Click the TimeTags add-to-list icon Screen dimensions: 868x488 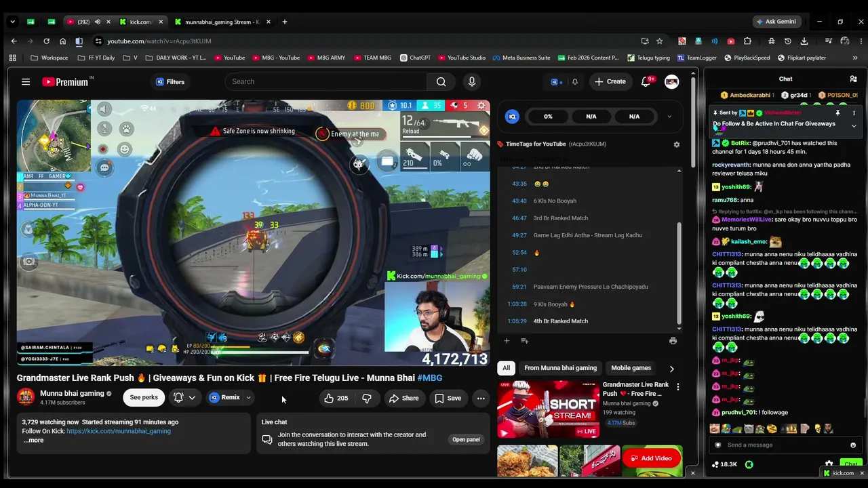pyautogui.click(x=524, y=341)
